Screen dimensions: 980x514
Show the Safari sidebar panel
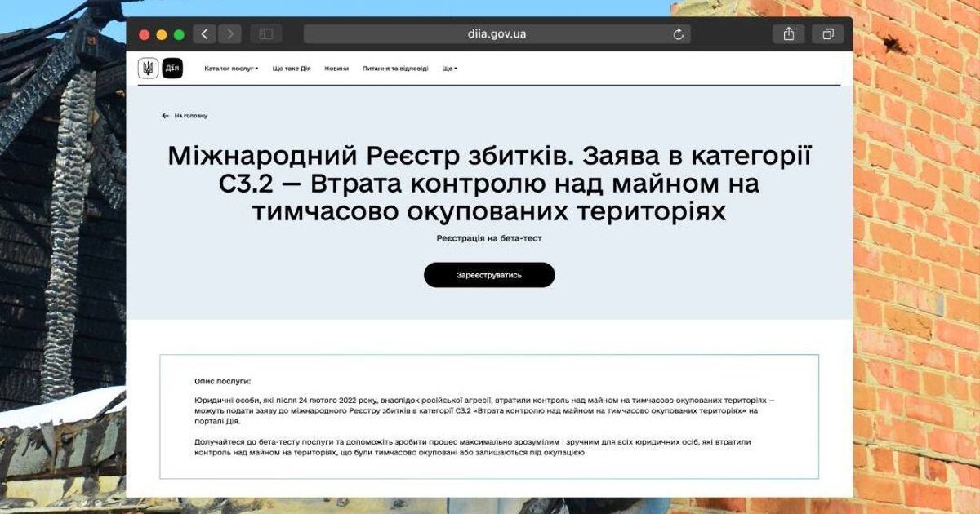265,34
